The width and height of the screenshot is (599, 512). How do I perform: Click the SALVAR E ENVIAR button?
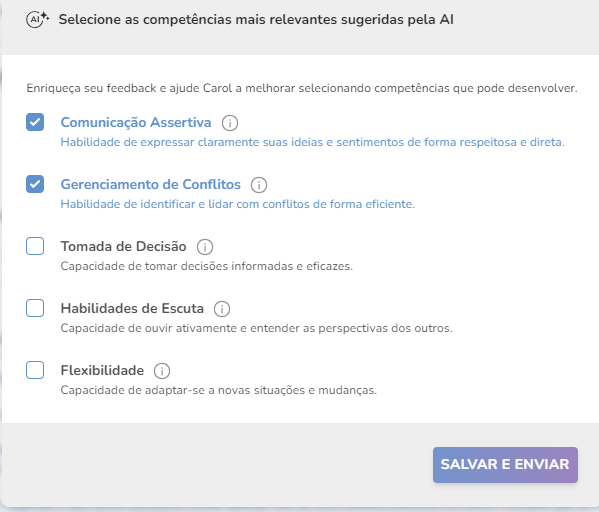coord(505,465)
